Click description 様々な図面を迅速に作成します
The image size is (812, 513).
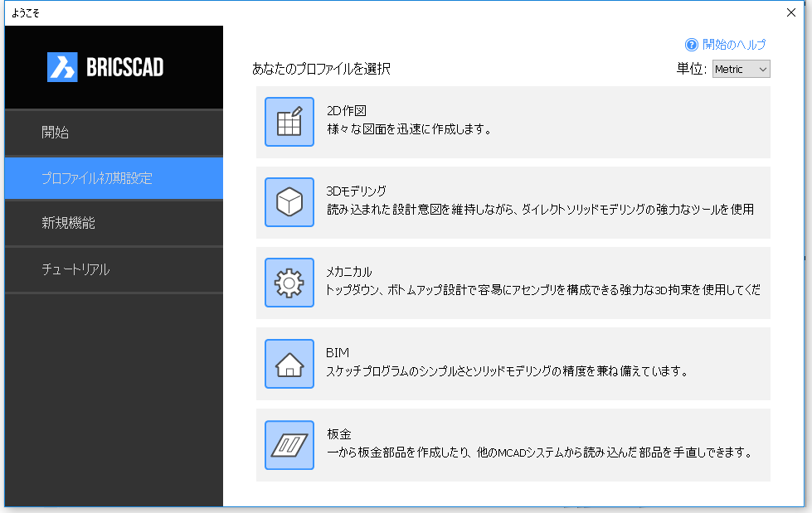409,129
